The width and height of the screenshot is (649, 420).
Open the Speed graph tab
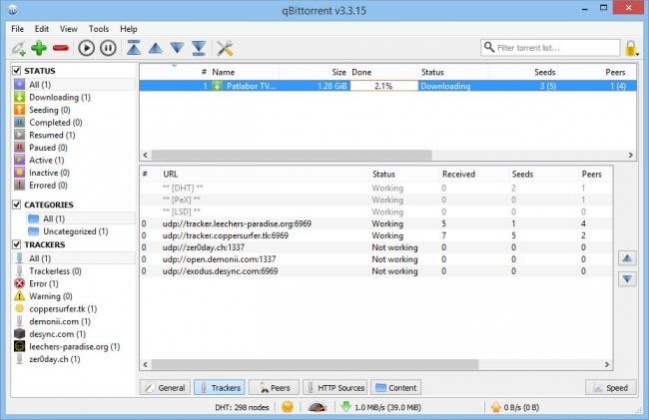611,388
